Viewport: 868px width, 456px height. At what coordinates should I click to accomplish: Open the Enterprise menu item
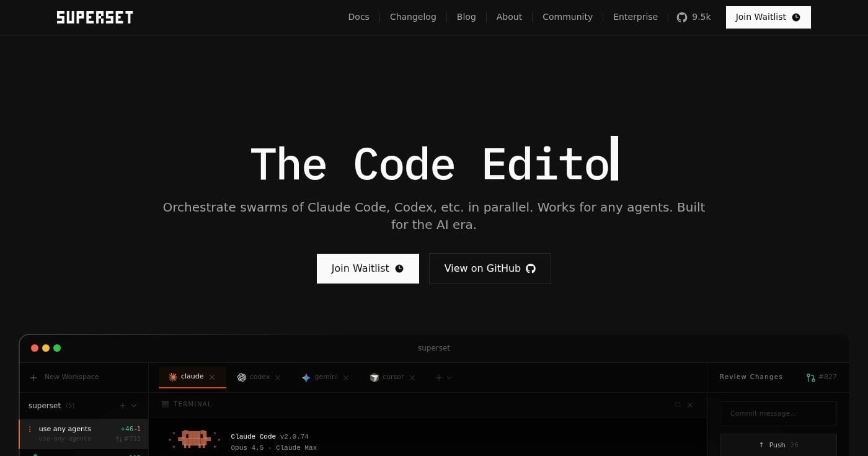pos(635,17)
